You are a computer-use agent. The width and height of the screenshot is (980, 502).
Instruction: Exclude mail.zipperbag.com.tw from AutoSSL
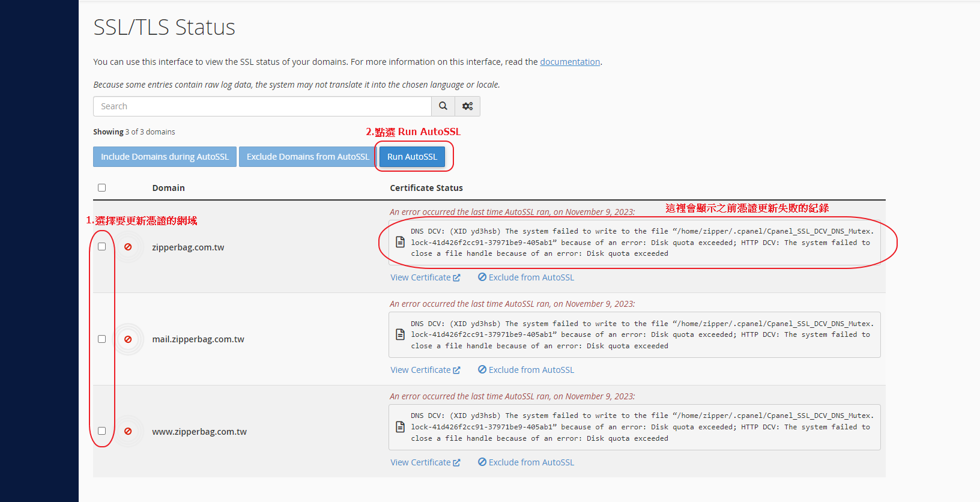[526, 370]
